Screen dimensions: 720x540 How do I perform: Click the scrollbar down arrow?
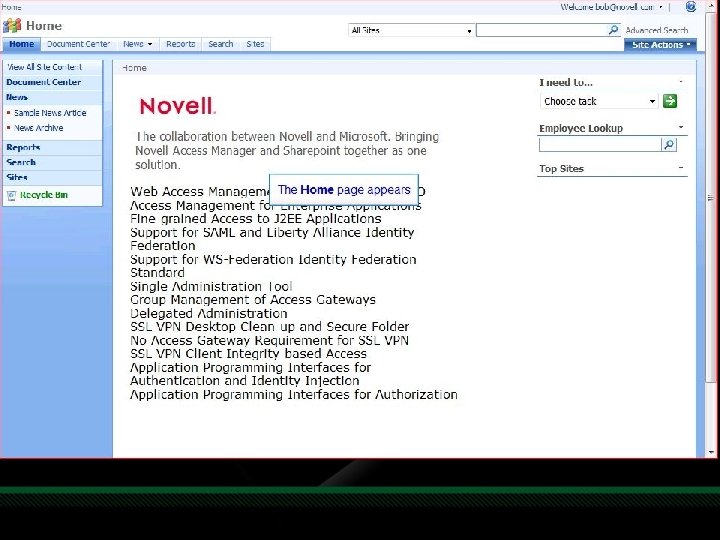click(711, 452)
